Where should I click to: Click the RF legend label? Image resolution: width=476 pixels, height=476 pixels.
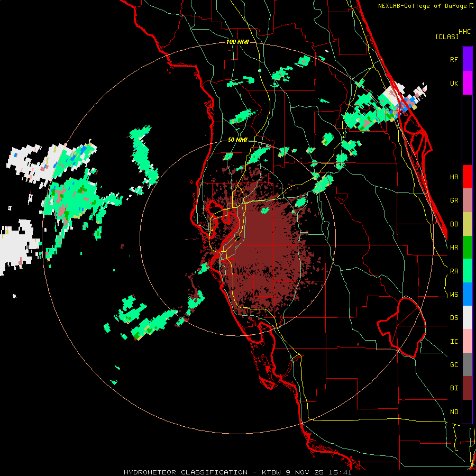tap(454, 59)
